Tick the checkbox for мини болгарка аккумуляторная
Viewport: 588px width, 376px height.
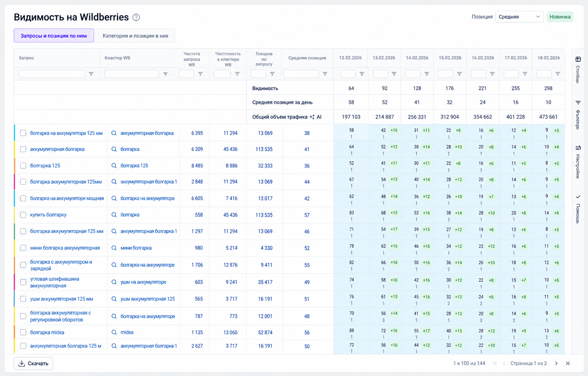pos(23,248)
